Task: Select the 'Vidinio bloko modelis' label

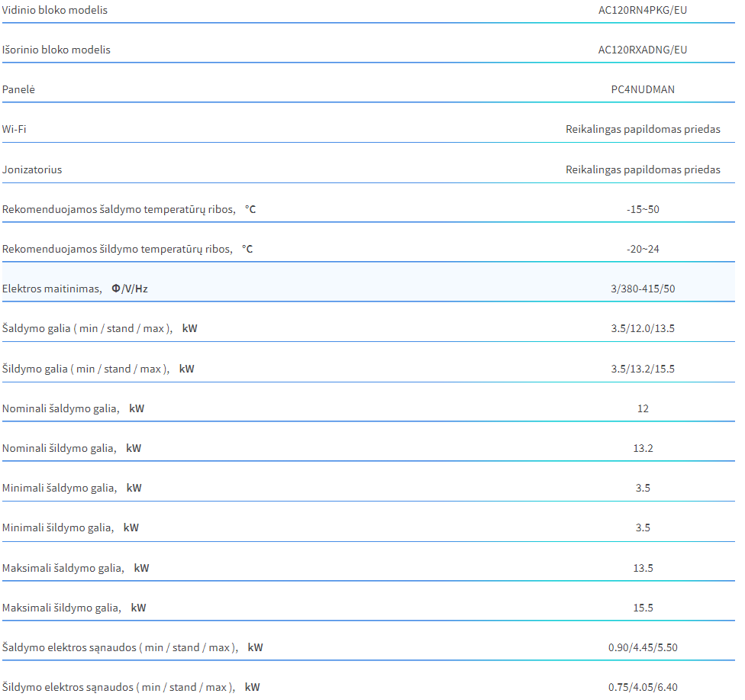Action: point(55,10)
